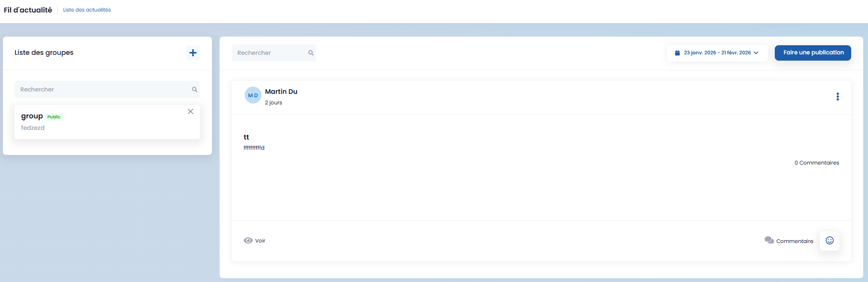This screenshot has height=282, width=868.
Task: Click the plus icon to add a group
Action: pyautogui.click(x=193, y=53)
